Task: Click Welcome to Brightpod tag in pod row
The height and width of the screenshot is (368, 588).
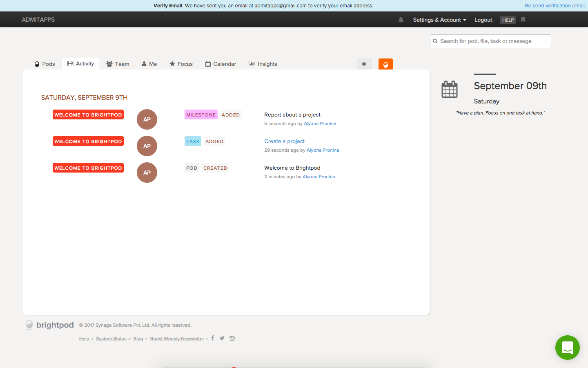Action: [88, 168]
